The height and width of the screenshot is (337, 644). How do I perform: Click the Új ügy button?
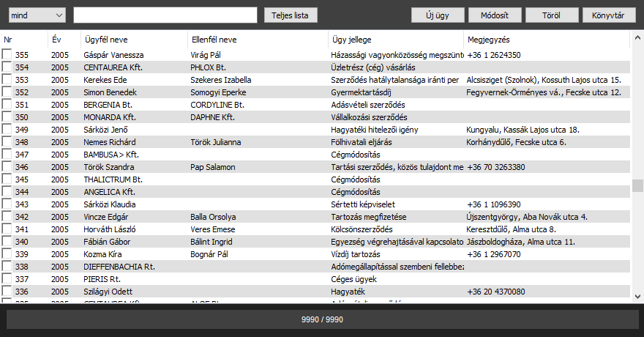pyautogui.click(x=438, y=15)
